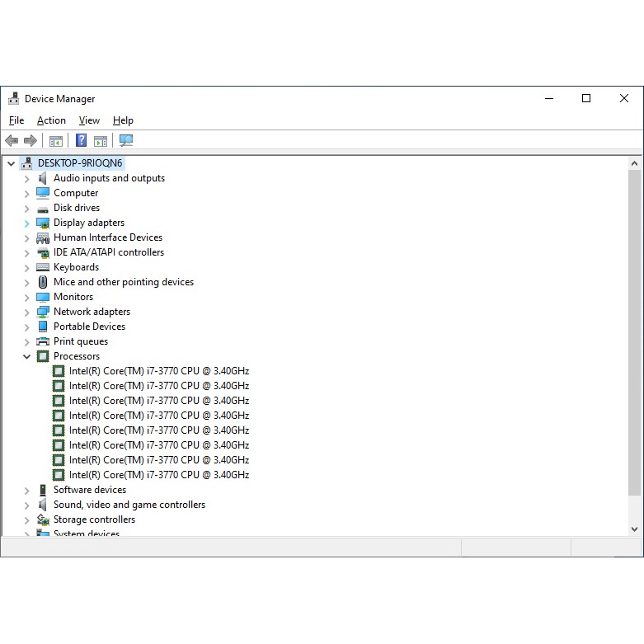644x644 pixels.
Task: Collapse the Processors category
Action: 26,356
